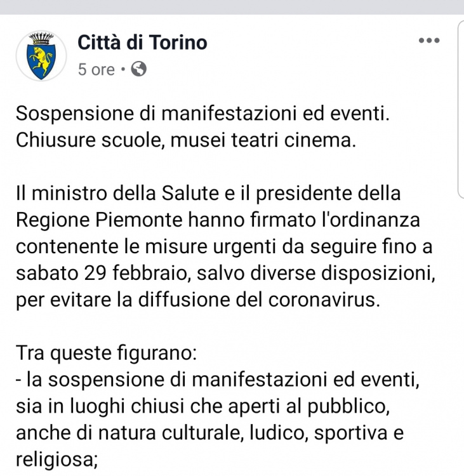
Task: Click the bullet line starting "- la sospensione"
Action: click(218, 380)
